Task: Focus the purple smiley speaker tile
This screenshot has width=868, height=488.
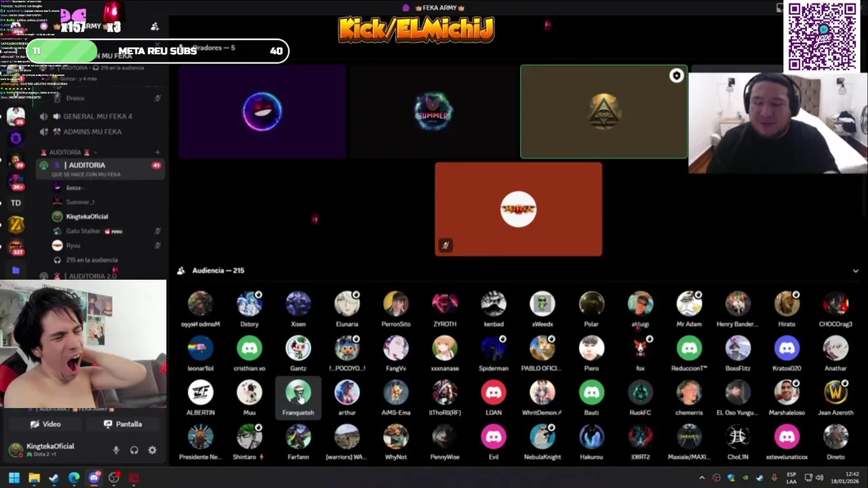Action: (262, 112)
